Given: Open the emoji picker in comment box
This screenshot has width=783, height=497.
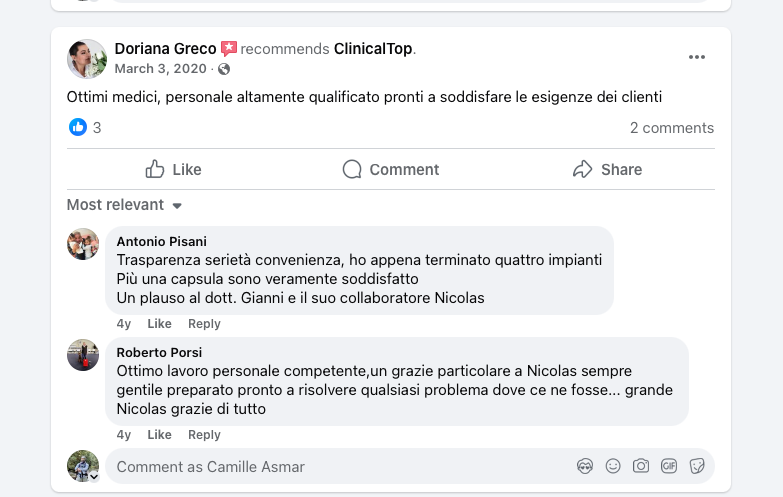Looking at the screenshot, I should click(x=613, y=466).
